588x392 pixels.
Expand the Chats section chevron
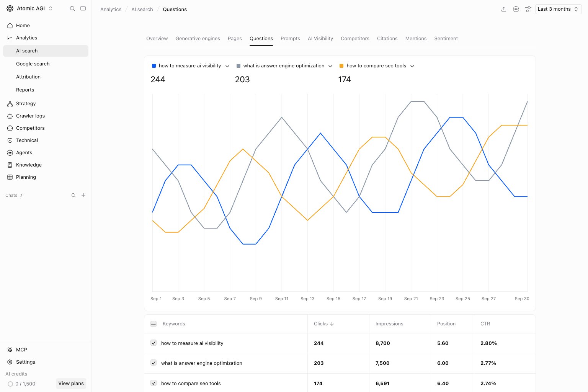pyautogui.click(x=21, y=195)
